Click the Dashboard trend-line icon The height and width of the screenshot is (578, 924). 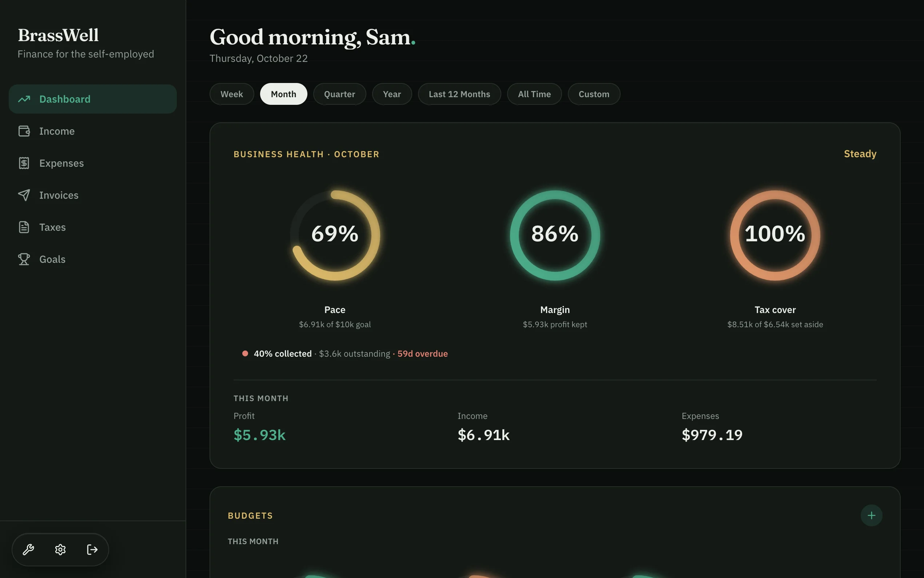coord(24,99)
